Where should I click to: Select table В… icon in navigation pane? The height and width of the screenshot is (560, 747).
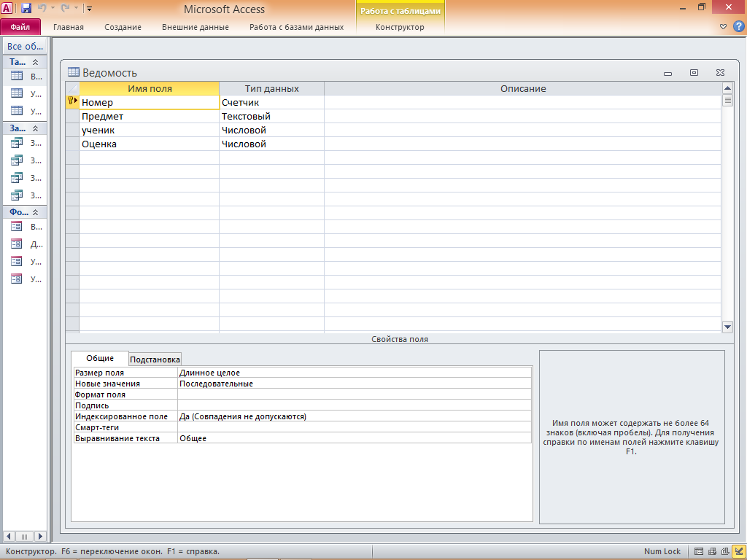(x=17, y=76)
